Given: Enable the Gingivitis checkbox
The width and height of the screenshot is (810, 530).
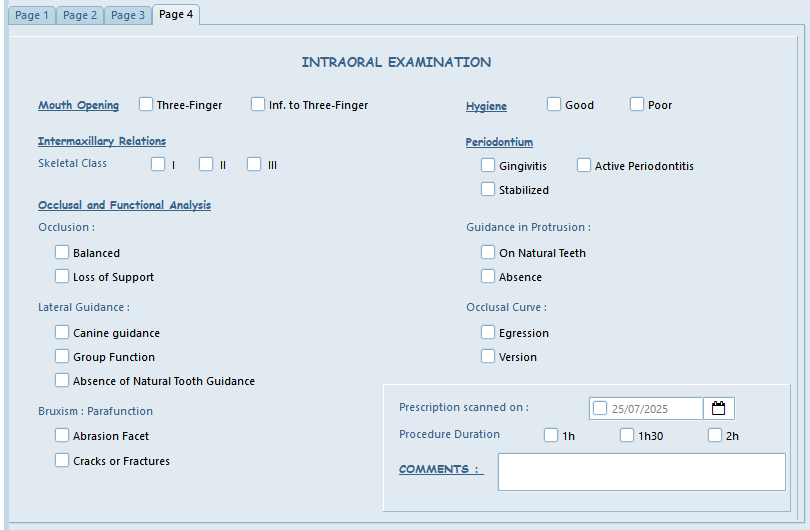Looking at the screenshot, I should (x=488, y=165).
